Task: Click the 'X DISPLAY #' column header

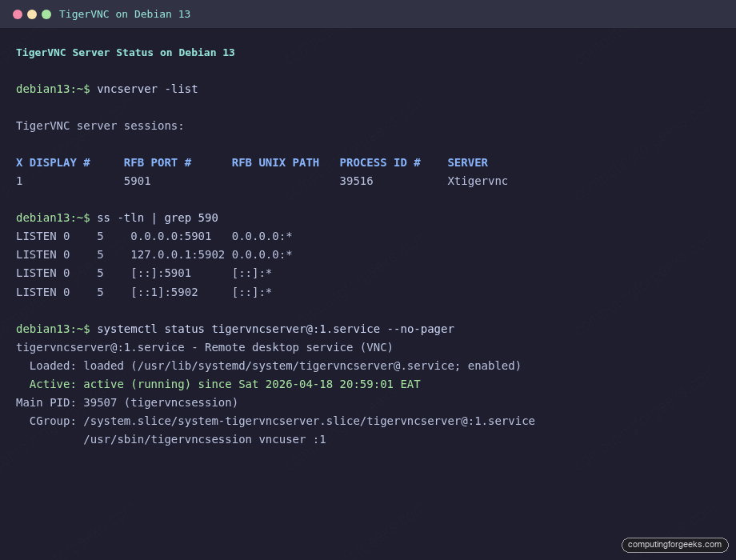Action: pos(53,163)
